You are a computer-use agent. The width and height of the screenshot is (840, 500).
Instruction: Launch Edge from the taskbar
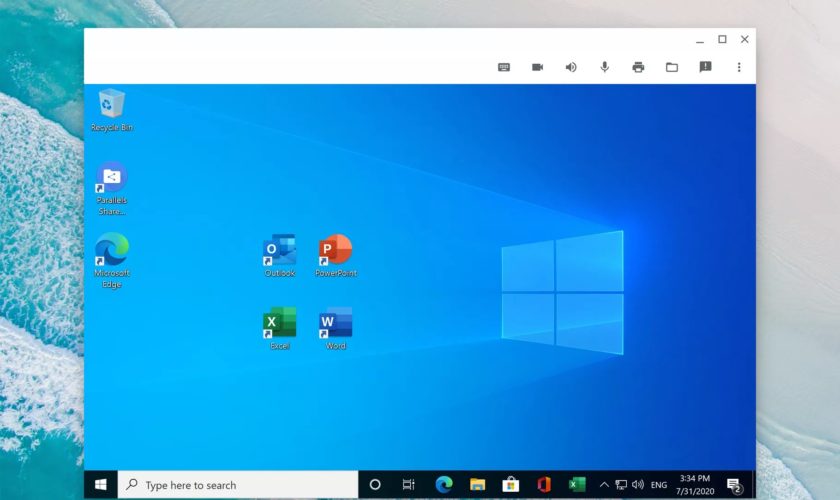pyautogui.click(x=444, y=485)
